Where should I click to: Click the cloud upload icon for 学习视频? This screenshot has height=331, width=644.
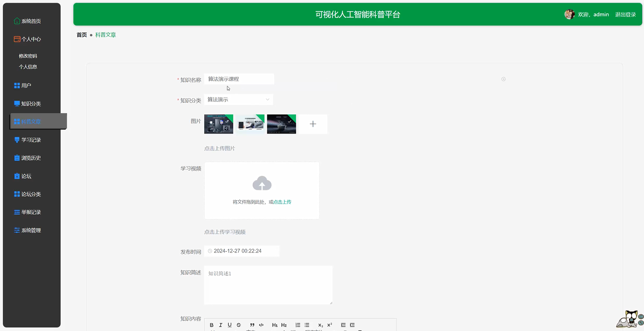tap(262, 183)
